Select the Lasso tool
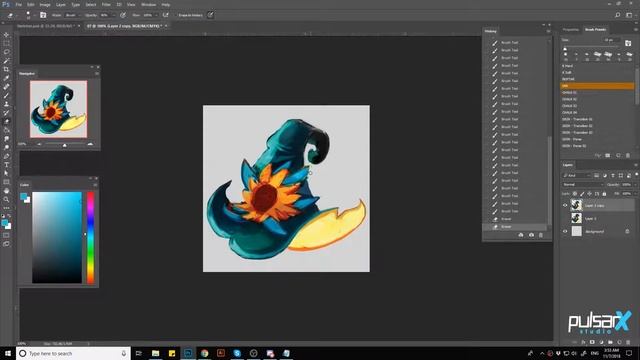The image size is (640, 360). tap(6, 52)
